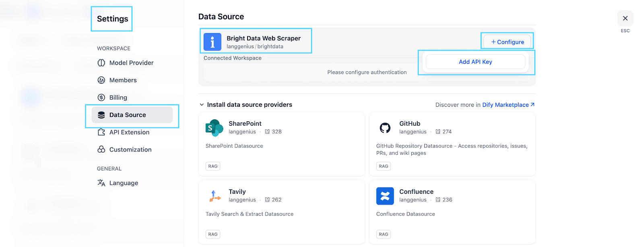Open the Dify Marketplace link
The width and height of the screenshot is (644, 247).
coord(508,105)
